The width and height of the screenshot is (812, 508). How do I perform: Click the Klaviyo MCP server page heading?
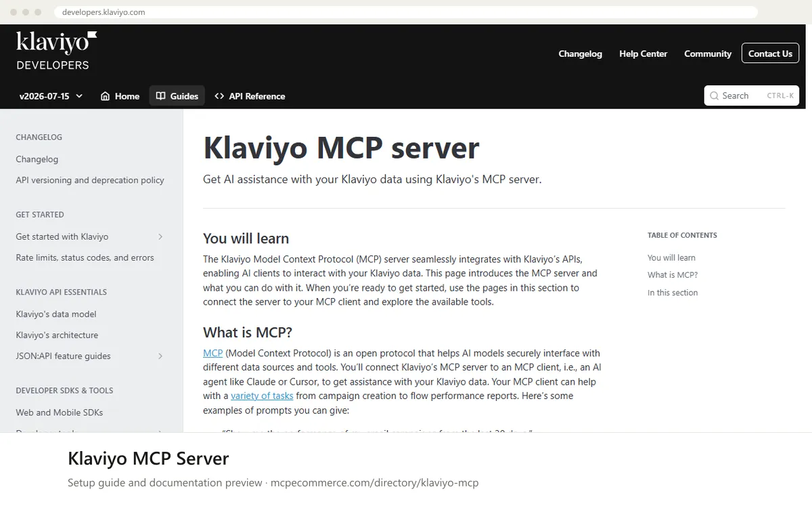tap(341, 148)
